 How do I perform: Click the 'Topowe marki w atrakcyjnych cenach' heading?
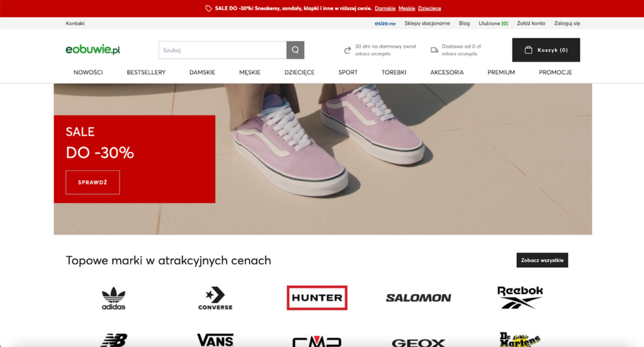click(169, 260)
